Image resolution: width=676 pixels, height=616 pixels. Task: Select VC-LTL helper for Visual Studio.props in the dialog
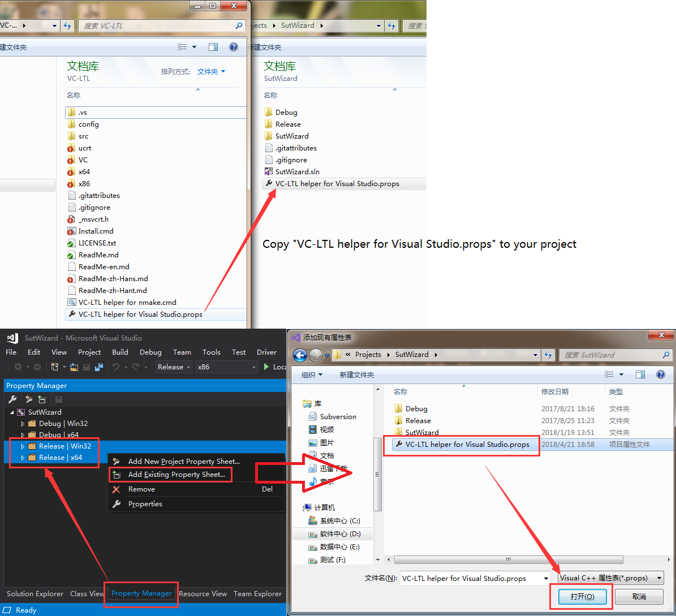coord(467,445)
